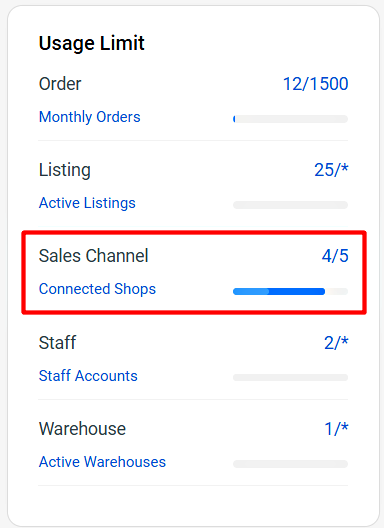Open the Staff Accounts link
Image resolution: width=384 pixels, height=528 pixels.
88,375
